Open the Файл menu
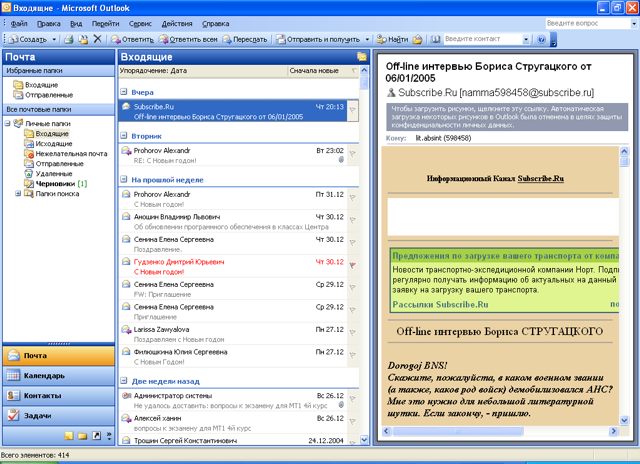 tap(19, 24)
